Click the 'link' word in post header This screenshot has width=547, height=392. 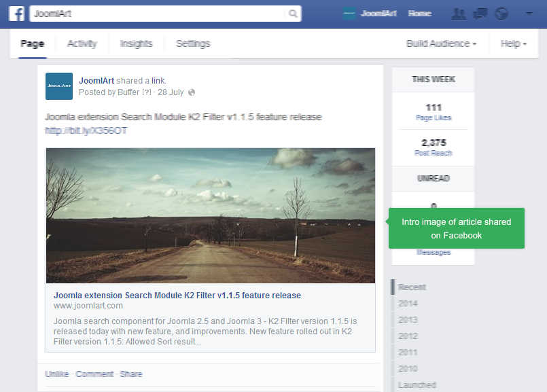click(x=158, y=81)
